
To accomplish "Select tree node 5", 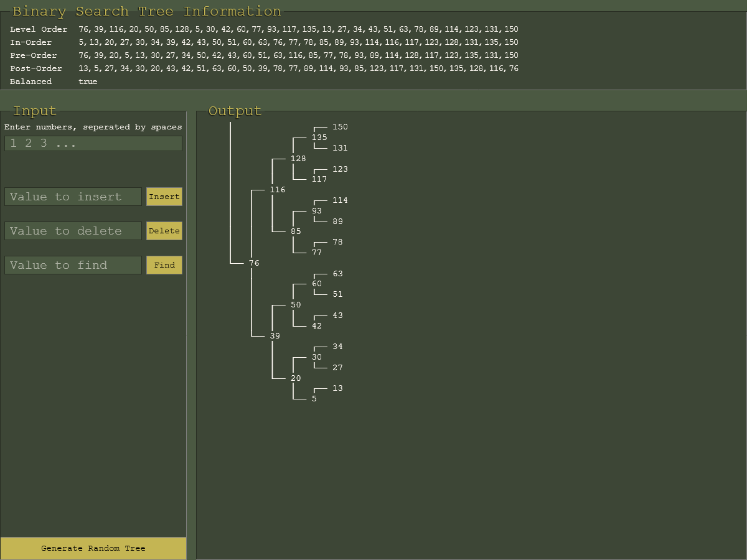I will [x=314, y=399].
